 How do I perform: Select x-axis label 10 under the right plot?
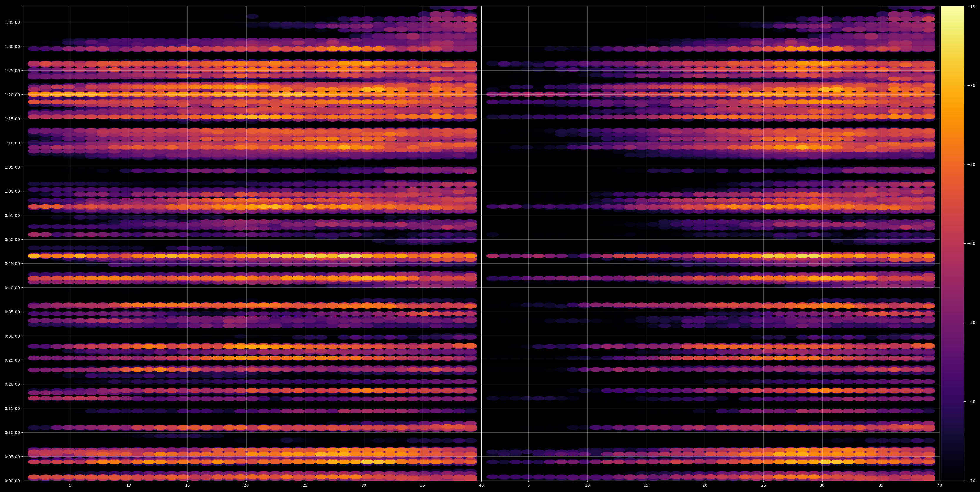point(587,486)
